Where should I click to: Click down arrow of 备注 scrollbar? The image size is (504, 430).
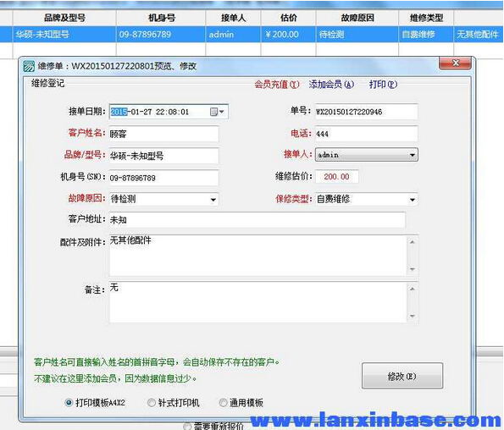(x=413, y=316)
